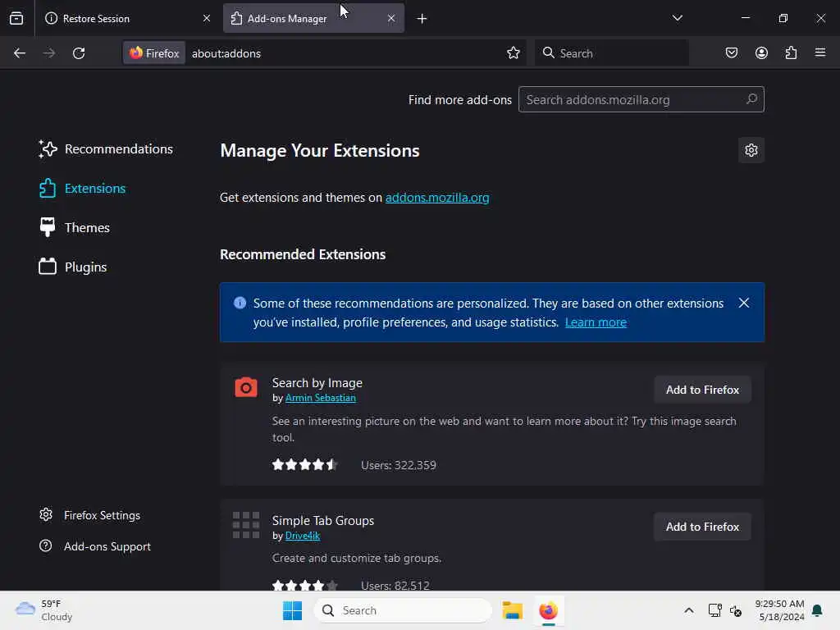The height and width of the screenshot is (630, 840).
Task: Dismiss the personalized recommendations banner
Action: tap(743, 303)
